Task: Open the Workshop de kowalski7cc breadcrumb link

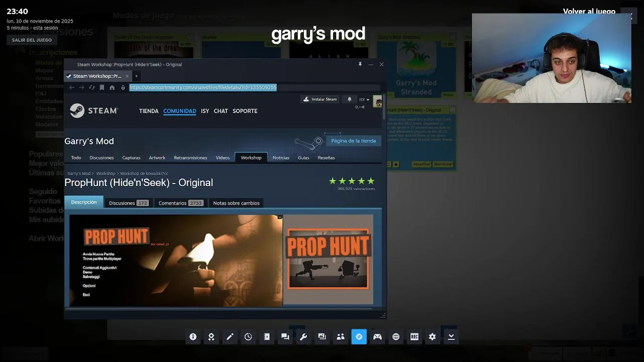Action: coord(144,173)
